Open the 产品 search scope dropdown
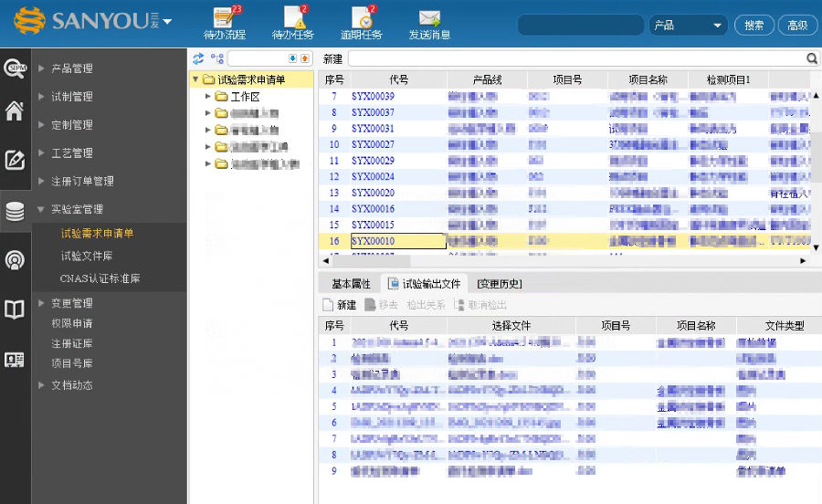This screenshot has height=504, width=822. 687,26
